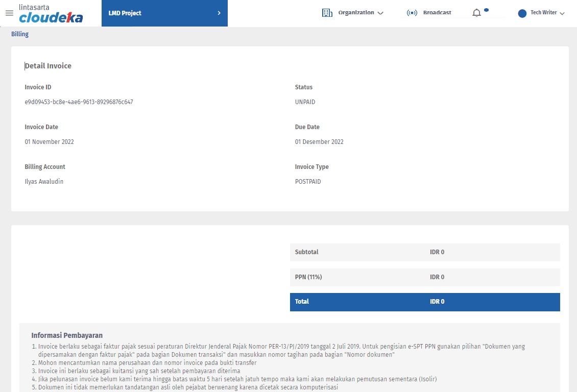Screen dimensions: 577x392
Task: Open the Broadcast menu label
Action: (x=437, y=13)
